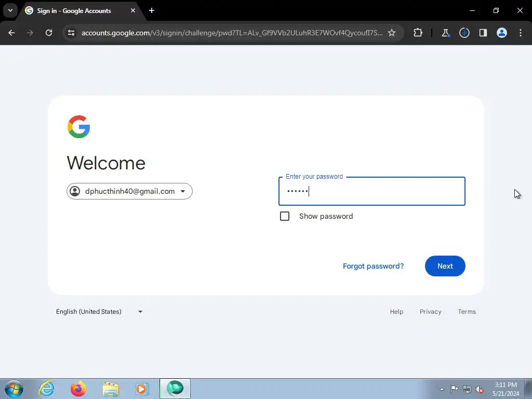This screenshot has width=532, height=399.
Task: Focus the Enter your password field
Action: [371, 191]
